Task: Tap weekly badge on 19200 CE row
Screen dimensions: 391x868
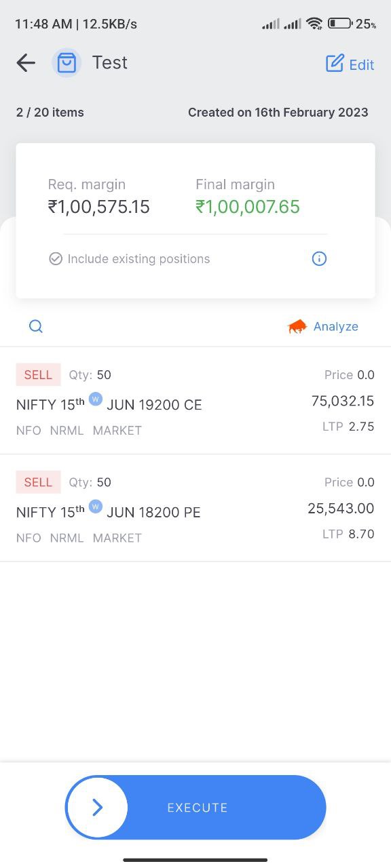Action: click(x=96, y=399)
